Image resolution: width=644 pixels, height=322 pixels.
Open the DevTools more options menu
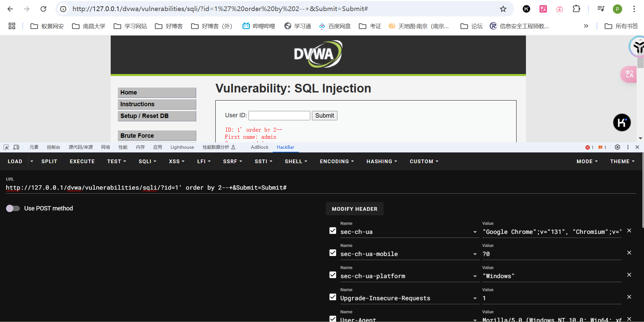point(628,147)
